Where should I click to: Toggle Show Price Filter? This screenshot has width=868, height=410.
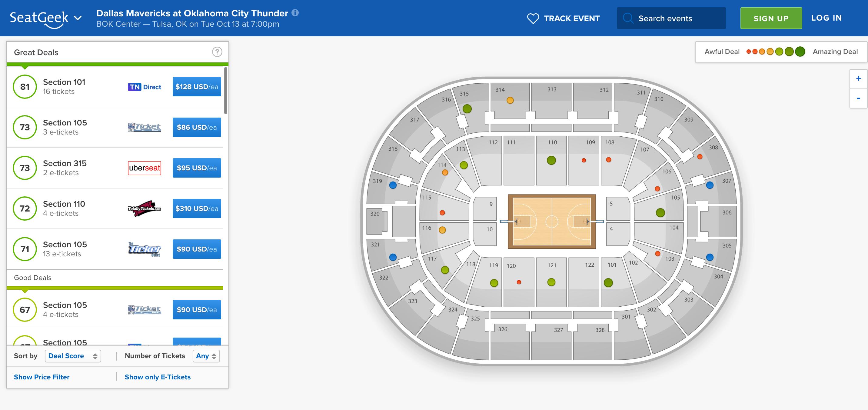click(42, 377)
